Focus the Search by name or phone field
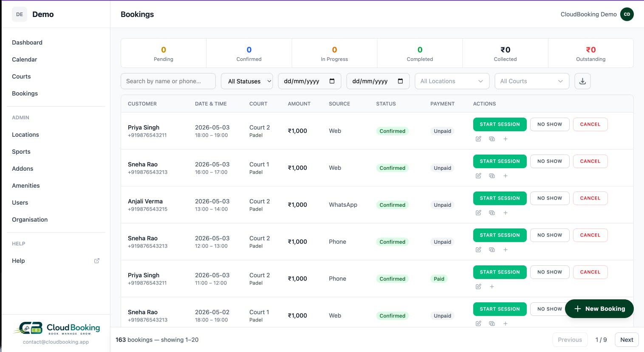The height and width of the screenshot is (352, 644). (x=168, y=81)
